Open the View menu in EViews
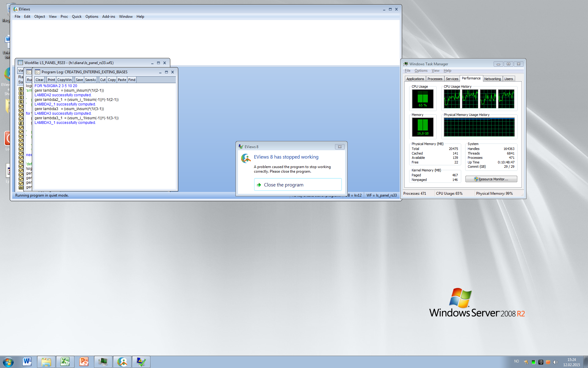The width and height of the screenshot is (588, 368). click(53, 17)
